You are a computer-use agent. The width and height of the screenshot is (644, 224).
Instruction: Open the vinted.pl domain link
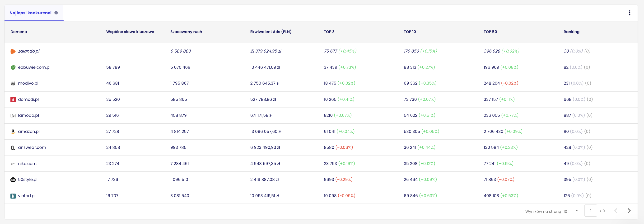(27, 195)
